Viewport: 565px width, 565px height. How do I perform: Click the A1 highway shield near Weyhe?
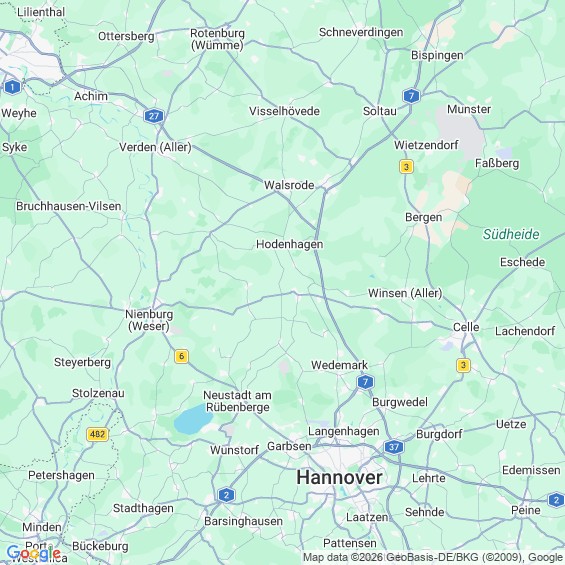pyautogui.click(x=13, y=87)
